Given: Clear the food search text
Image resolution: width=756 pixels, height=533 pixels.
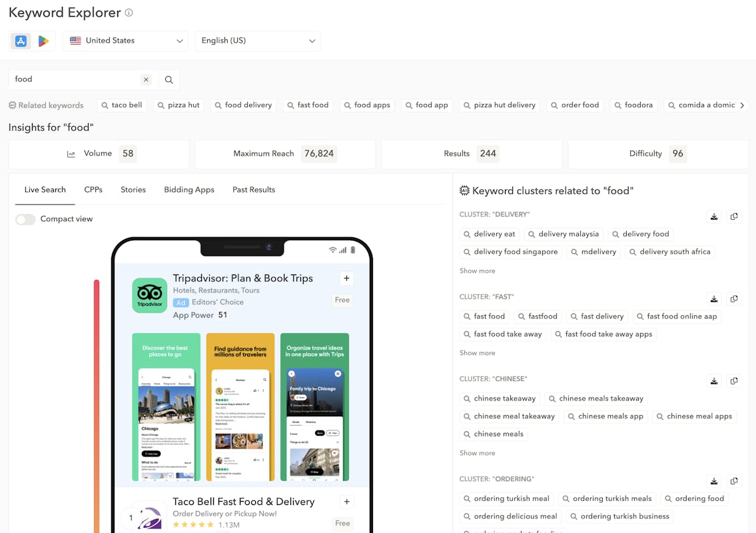Looking at the screenshot, I should (146, 80).
